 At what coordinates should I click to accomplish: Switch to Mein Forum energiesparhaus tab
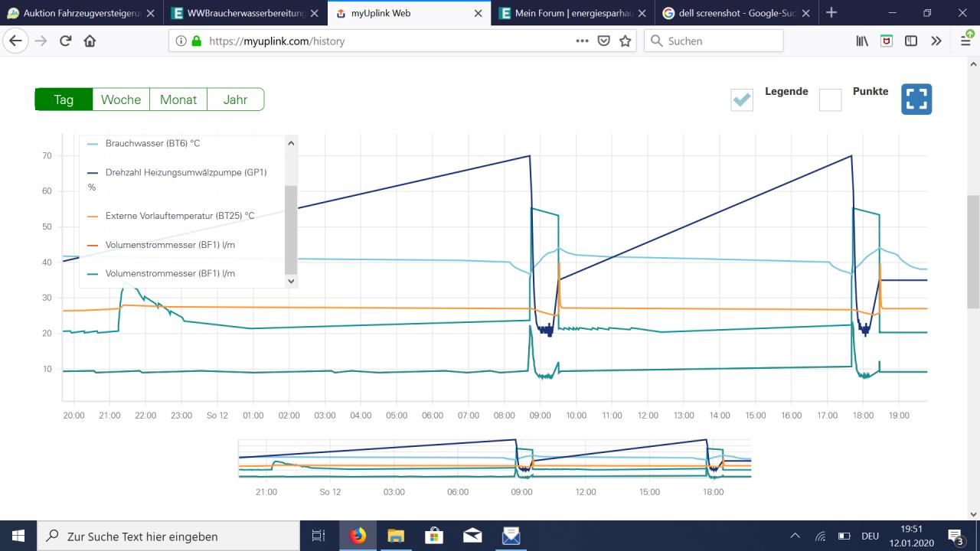point(571,13)
